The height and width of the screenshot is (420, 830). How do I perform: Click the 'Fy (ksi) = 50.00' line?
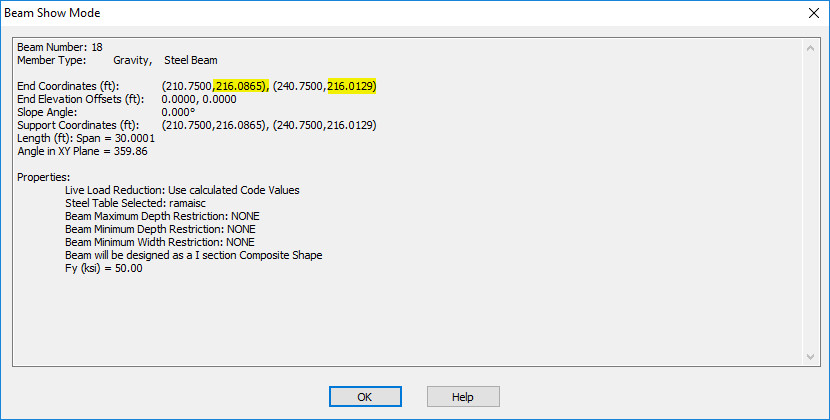click(104, 269)
